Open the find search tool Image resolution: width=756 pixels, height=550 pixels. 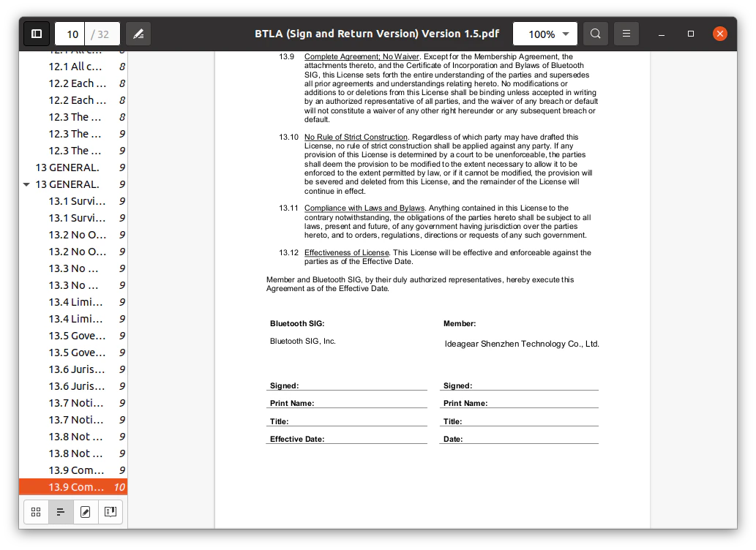(596, 34)
